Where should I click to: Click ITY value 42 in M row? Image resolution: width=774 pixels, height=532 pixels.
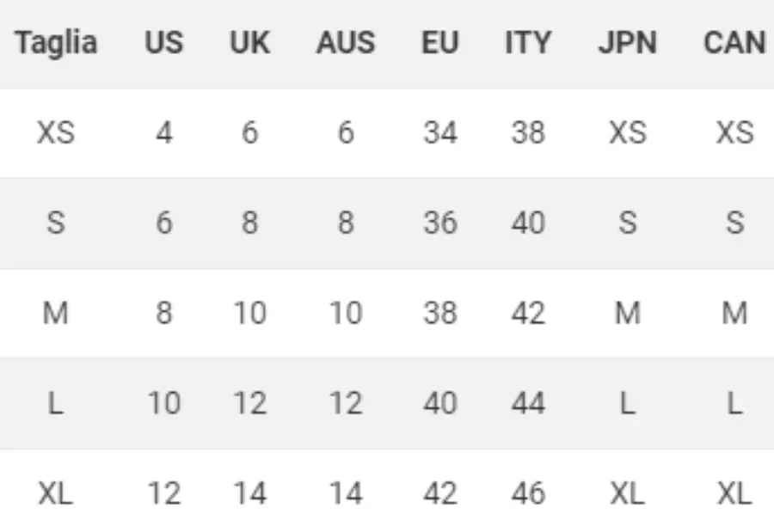click(x=528, y=313)
